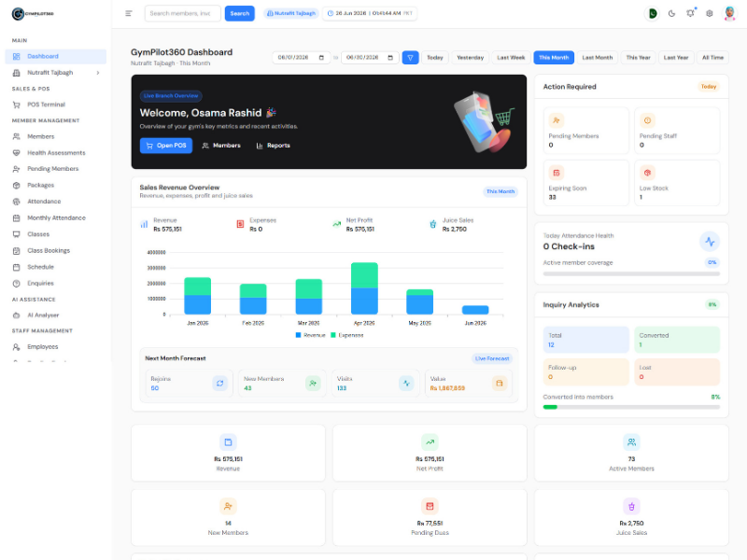
Task: Select the Today range tab
Action: [434, 58]
